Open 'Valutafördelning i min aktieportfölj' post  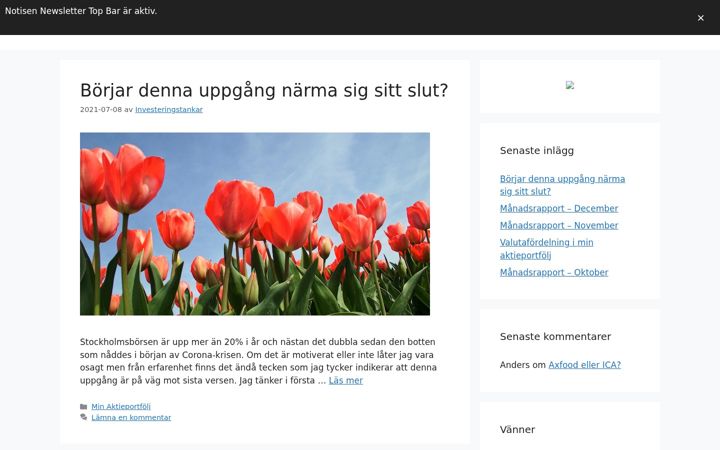(546, 248)
